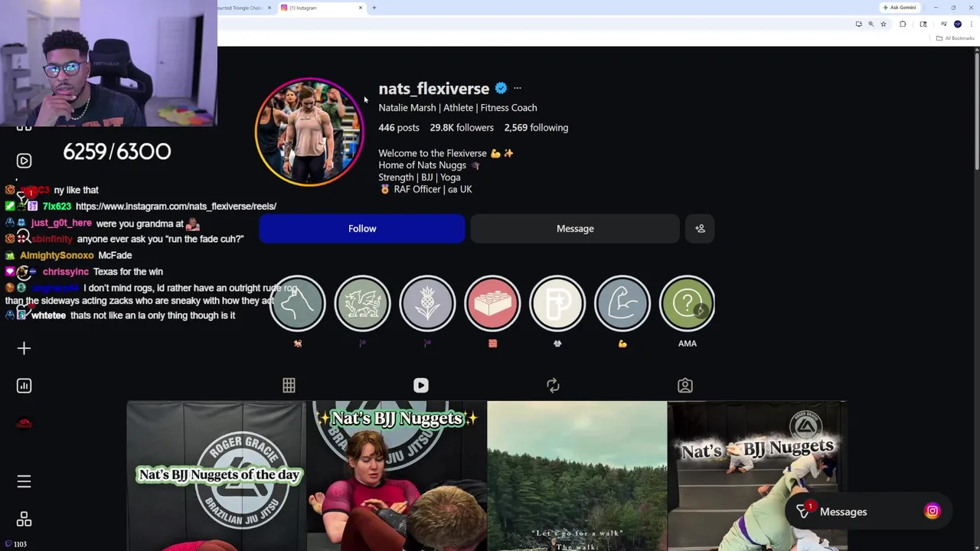Open the reel with sparkle Nat's BJJ Nuggets title
This screenshot has width=980, height=551.
397,476
